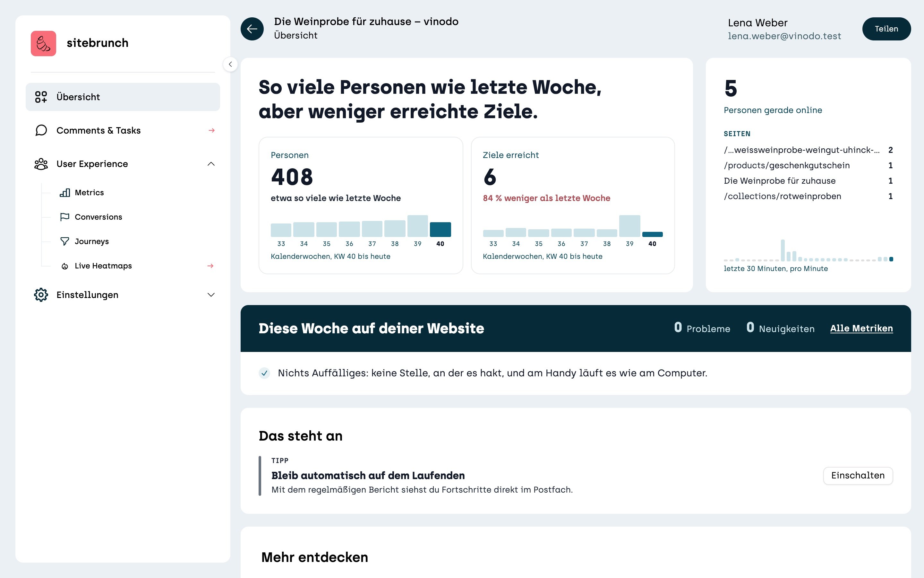Open Journeys in the sidebar
Image resolution: width=924 pixels, height=578 pixels.
click(92, 241)
